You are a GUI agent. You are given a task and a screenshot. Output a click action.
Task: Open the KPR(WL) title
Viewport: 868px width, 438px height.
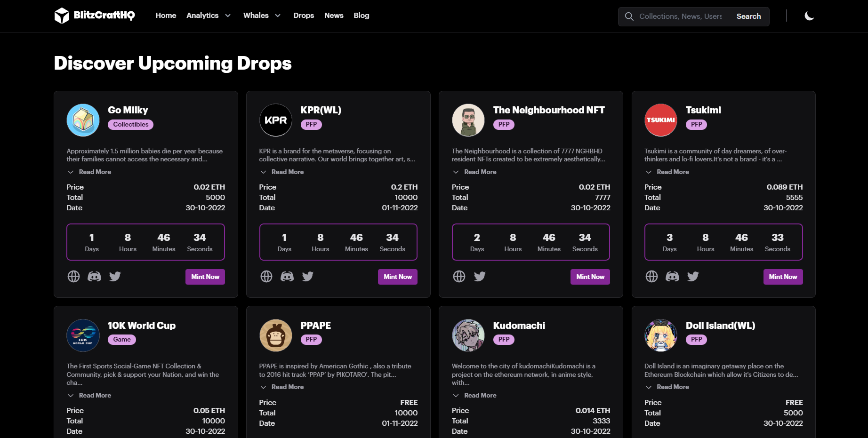pos(321,110)
